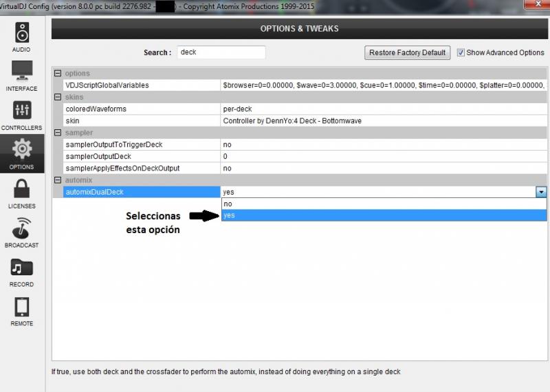550x392 pixels.
Task: Open the Licenses padlock section
Action: 22,193
